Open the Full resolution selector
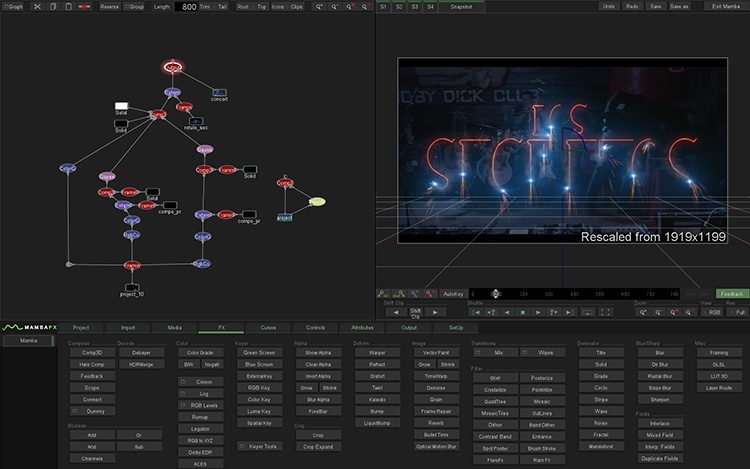Screen dimensions: 750x469 (739, 312)
